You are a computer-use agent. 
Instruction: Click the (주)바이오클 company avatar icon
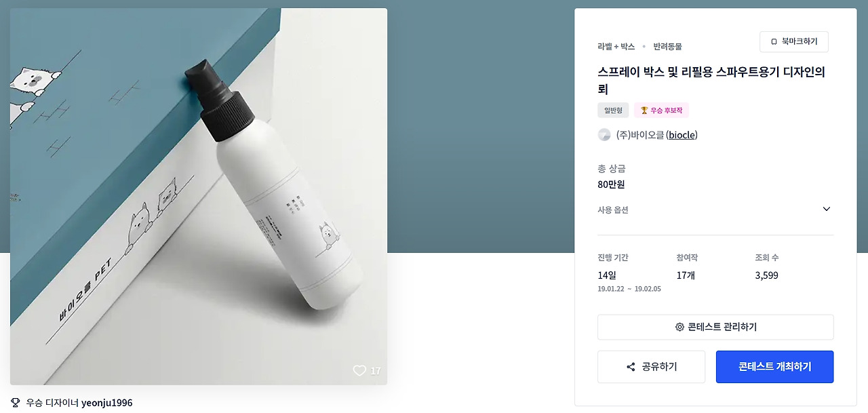pos(604,135)
